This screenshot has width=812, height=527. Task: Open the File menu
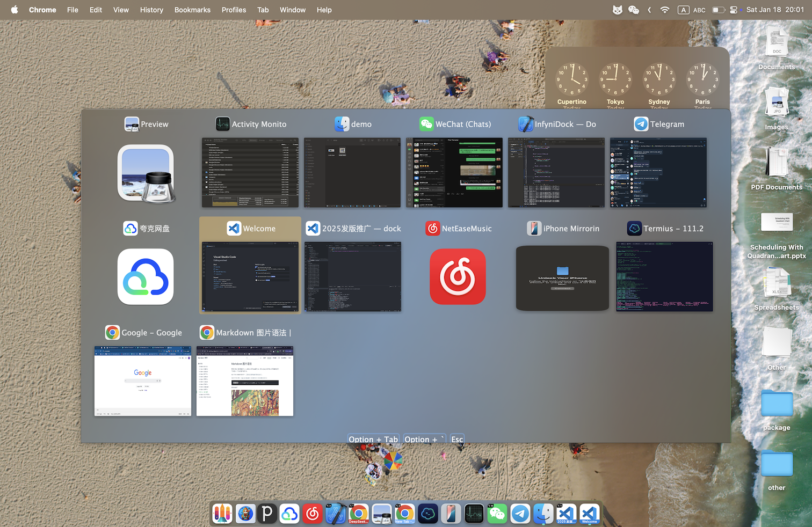[x=73, y=10]
